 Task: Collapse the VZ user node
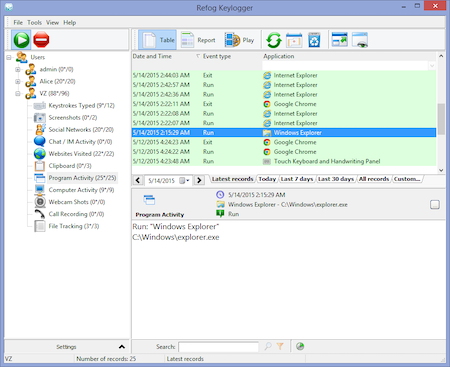coord(18,94)
